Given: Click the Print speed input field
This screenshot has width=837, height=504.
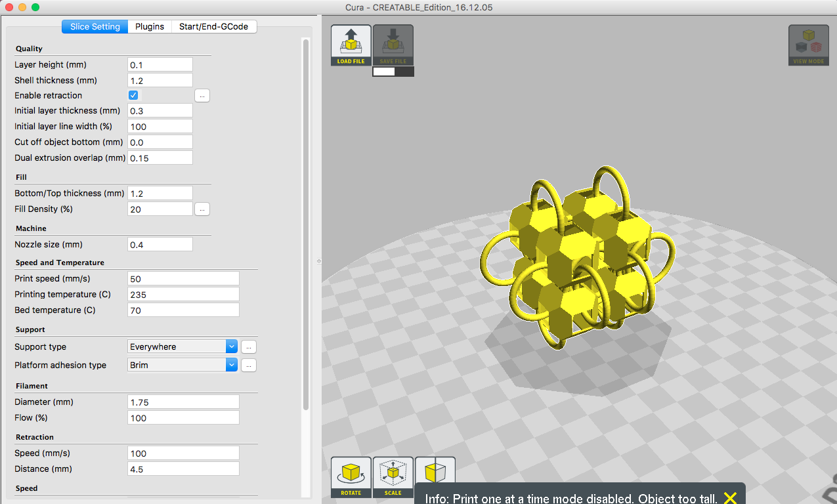Looking at the screenshot, I should pos(183,279).
